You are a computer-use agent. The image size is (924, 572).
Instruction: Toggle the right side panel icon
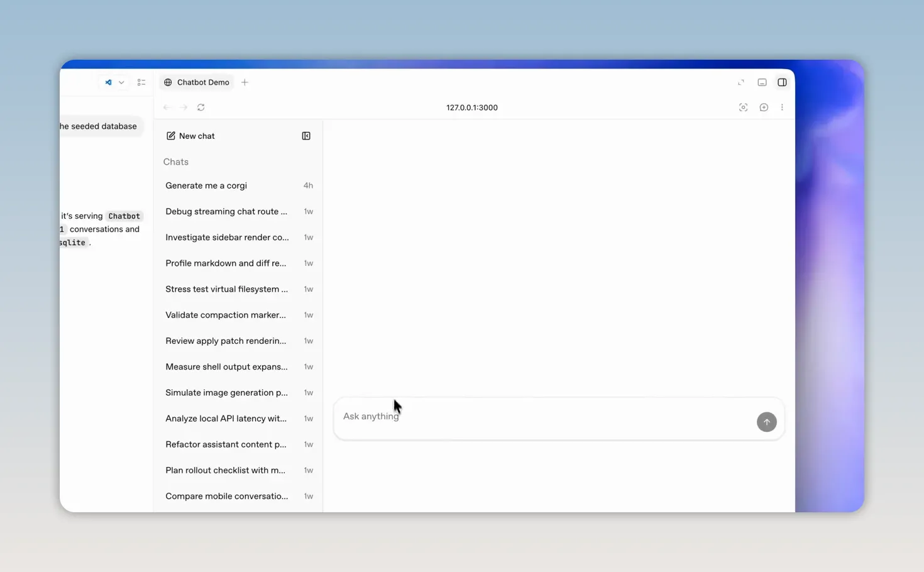coord(782,82)
